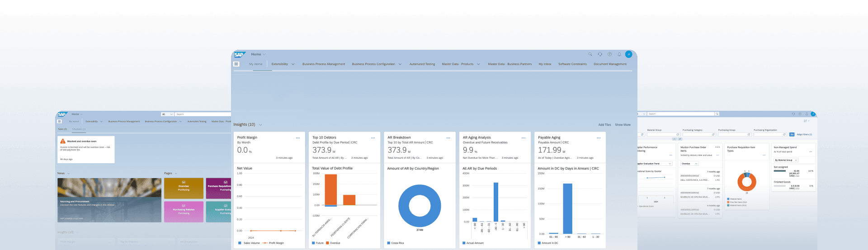The image size is (868, 250).
Task: Open notifications bell in center window
Action: (x=619, y=54)
